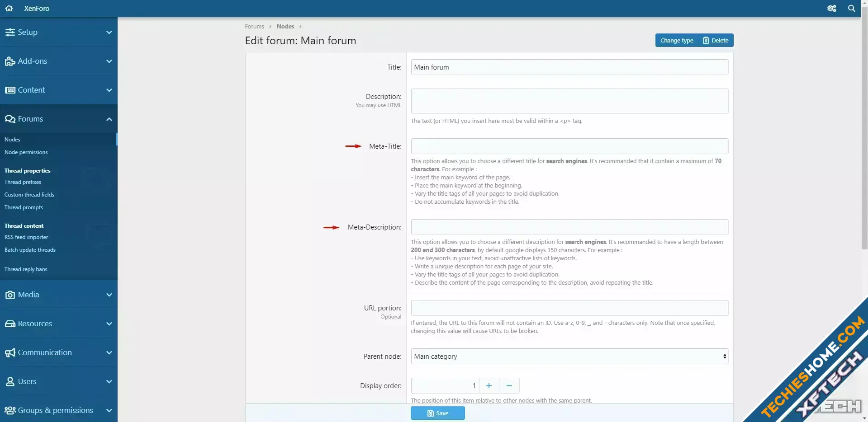Decrease the display order with minus

click(509, 385)
